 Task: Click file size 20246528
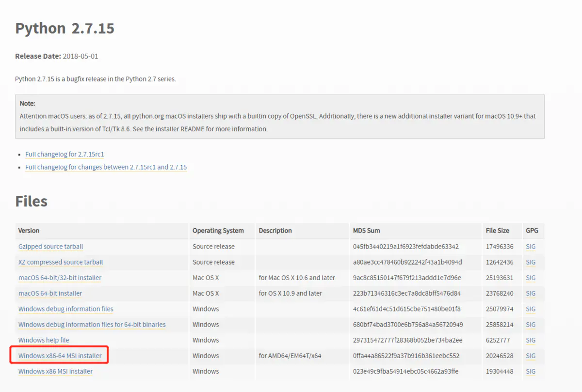(x=500, y=356)
